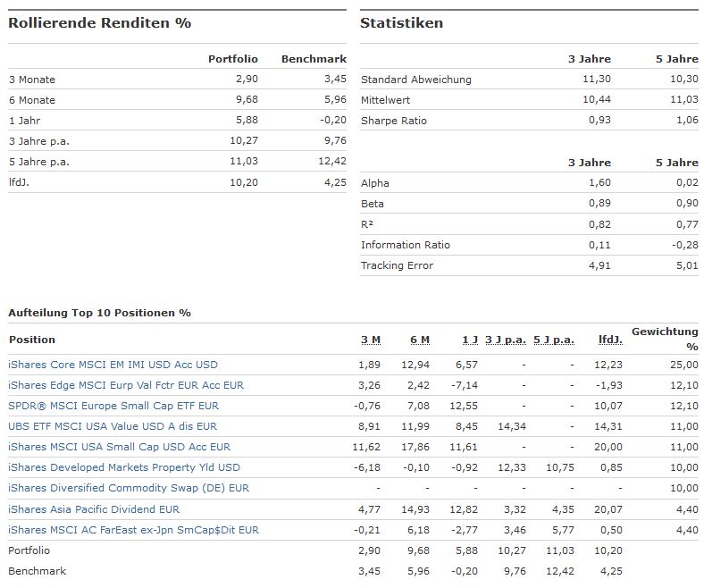Open iShares Edge MSCI Eurp Val Fctr link
Screen dimensions: 712x588
click(125, 385)
